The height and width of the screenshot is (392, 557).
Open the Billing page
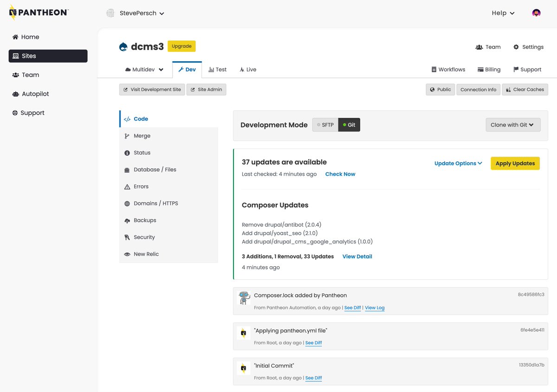pyautogui.click(x=489, y=70)
